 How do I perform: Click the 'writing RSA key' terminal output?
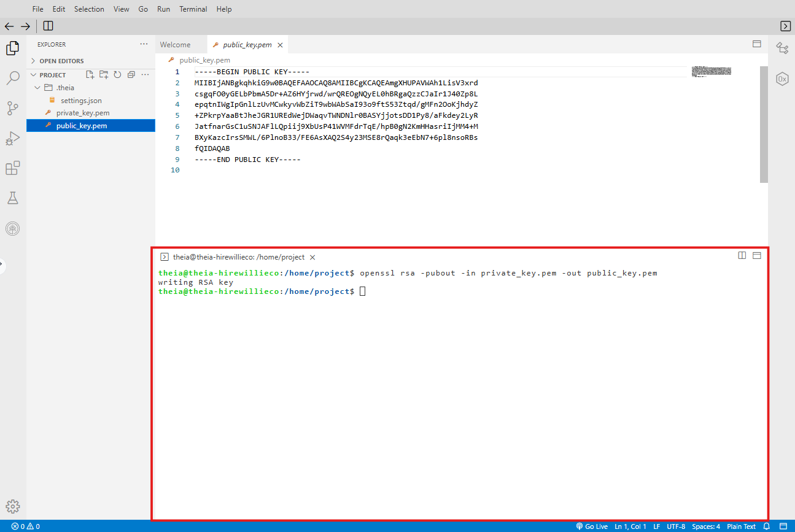tap(196, 282)
